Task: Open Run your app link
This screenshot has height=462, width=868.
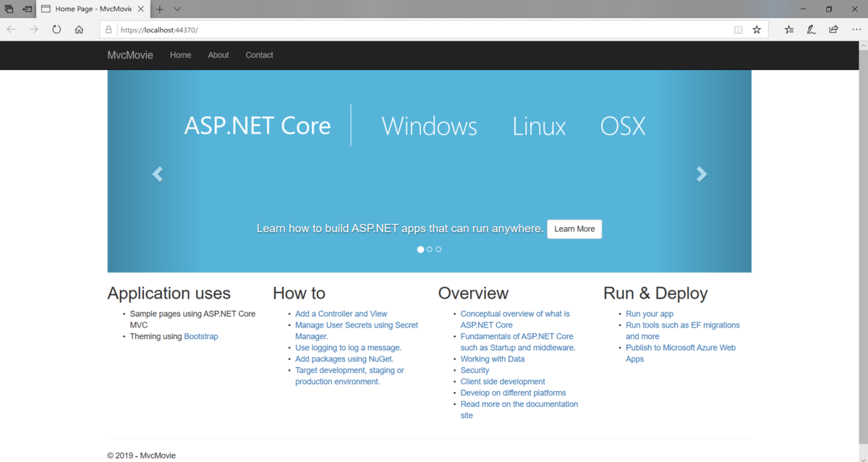Action: [650, 314]
